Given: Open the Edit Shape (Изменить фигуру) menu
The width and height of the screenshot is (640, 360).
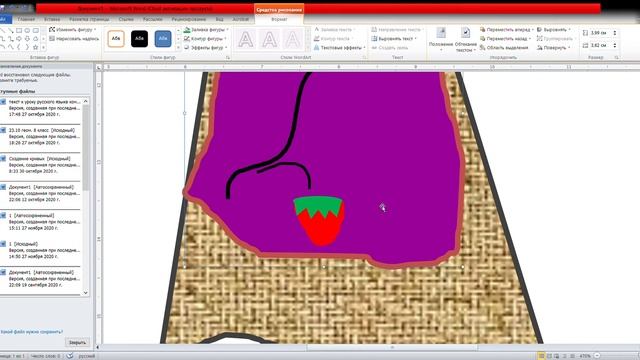Looking at the screenshot, I should pos(73,29).
